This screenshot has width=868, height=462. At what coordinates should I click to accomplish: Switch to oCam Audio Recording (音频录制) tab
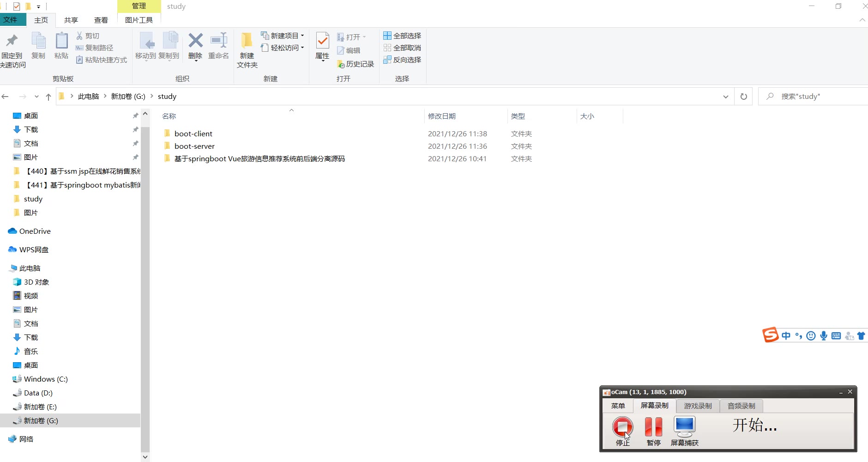click(741, 406)
